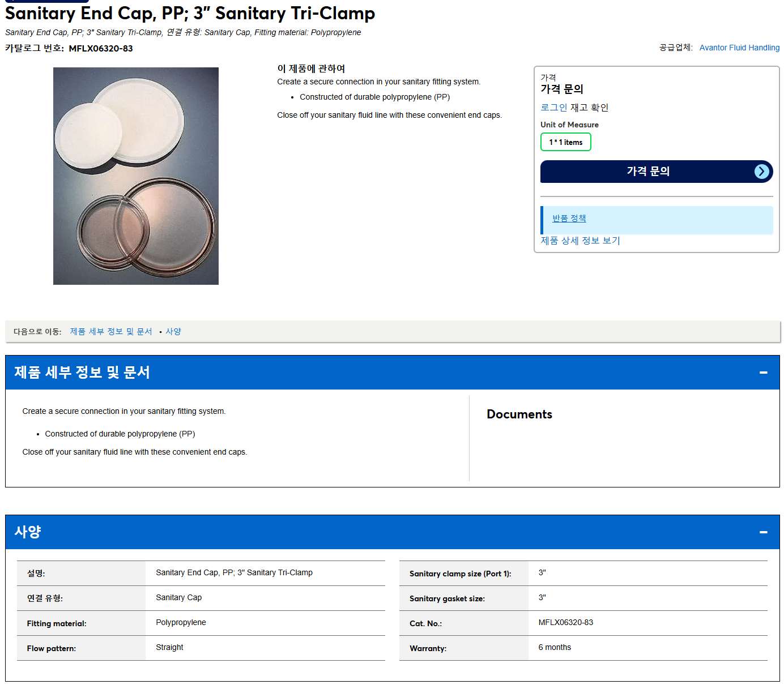Screen dimensions: 784x693
Task: Click the 가격 문의 button label
Action: (648, 172)
